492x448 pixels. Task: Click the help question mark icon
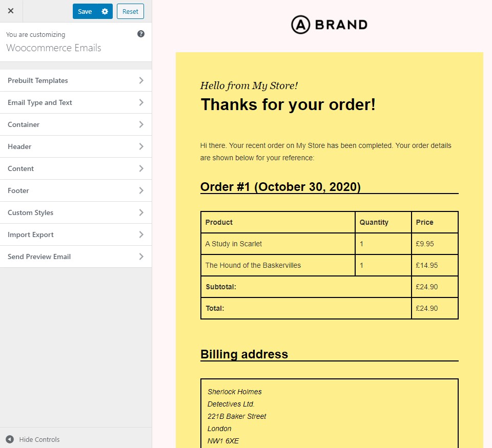point(141,34)
